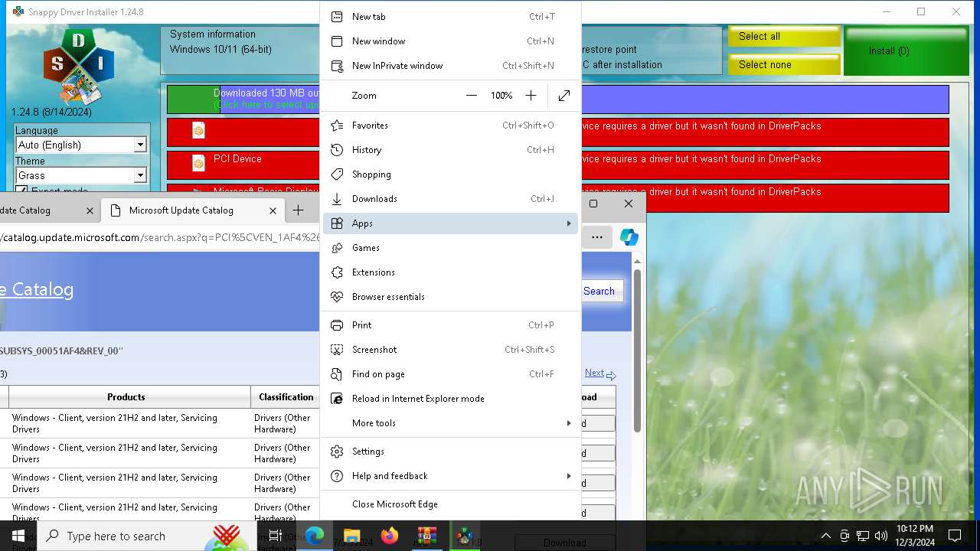Screen dimensions: 980x551
Task: Select Screenshot menu entry
Action: pos(450,350)
